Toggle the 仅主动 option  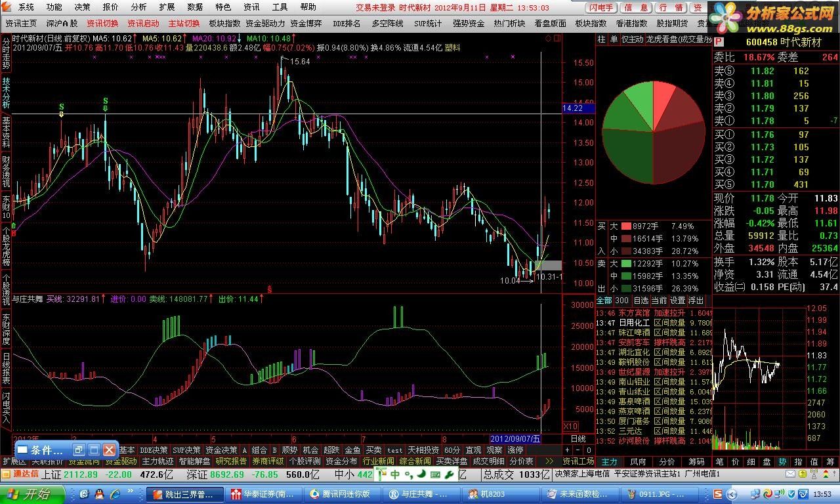point(632,39)
